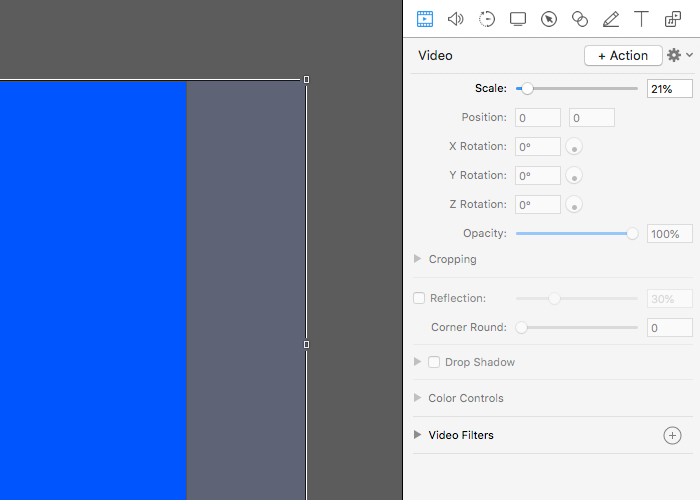The height and width of the screenshot is (500, 700).
Task: Click the Y Rotation value field
Action: pyautogui.click(x=538, y=176)
